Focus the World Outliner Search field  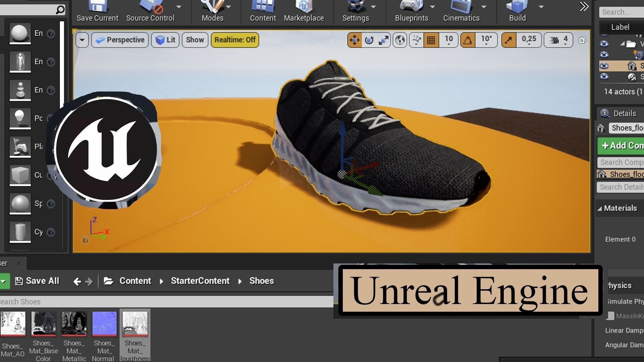(x=622, y=12)
